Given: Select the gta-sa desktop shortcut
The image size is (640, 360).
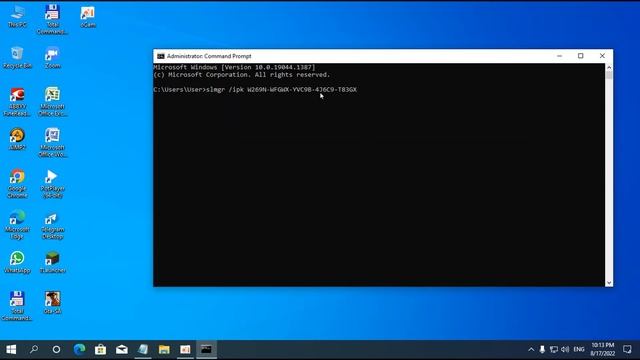Looking at the screenshot, I should point(52,303).
